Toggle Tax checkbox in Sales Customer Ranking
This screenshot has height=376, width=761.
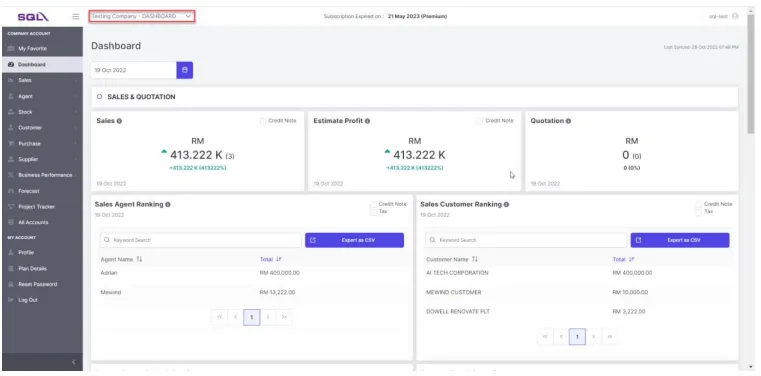(x=699, y=212)
